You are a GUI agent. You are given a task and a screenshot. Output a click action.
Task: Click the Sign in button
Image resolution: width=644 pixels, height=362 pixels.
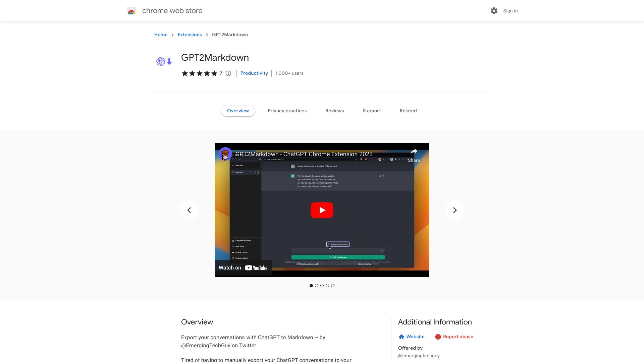(510, 10)
